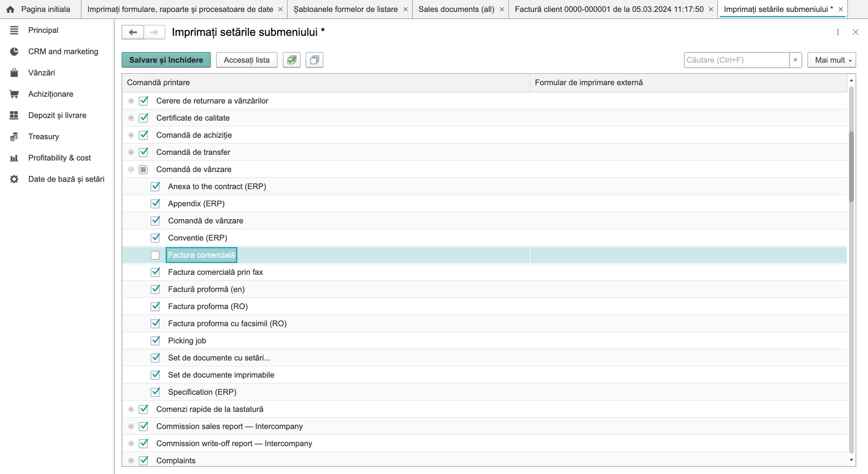
Task: Clear the search field with x icon
Action: [x=795, y=60]
